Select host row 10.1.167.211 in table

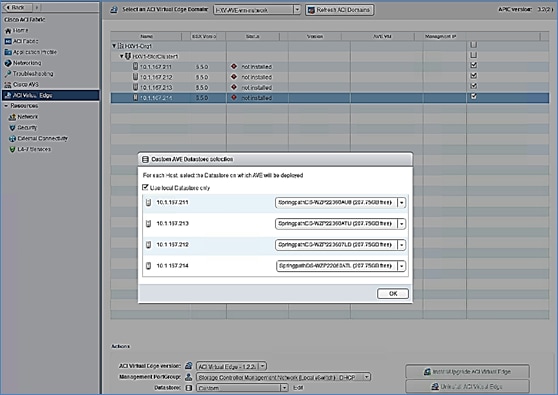(x=330, y=67)
